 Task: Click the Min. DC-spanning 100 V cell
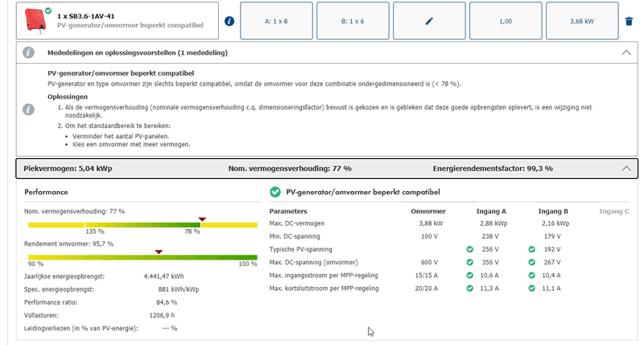click(429, 236)
